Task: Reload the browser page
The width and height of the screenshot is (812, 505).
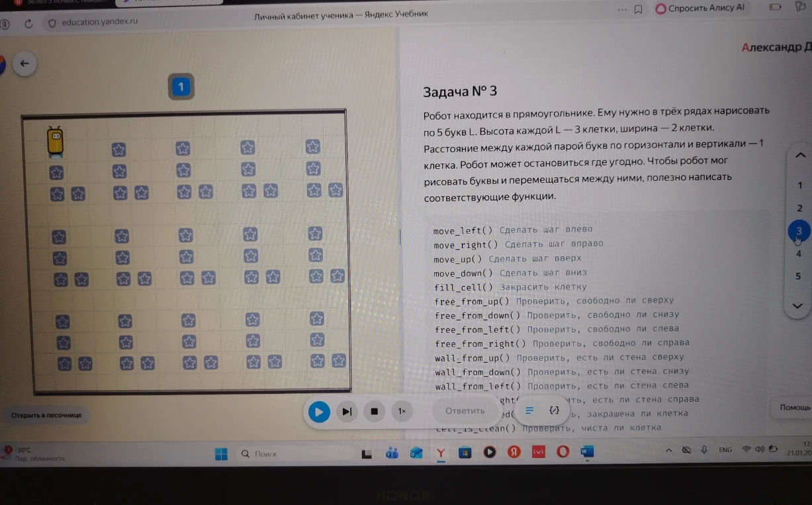Action: coord(28,23)
